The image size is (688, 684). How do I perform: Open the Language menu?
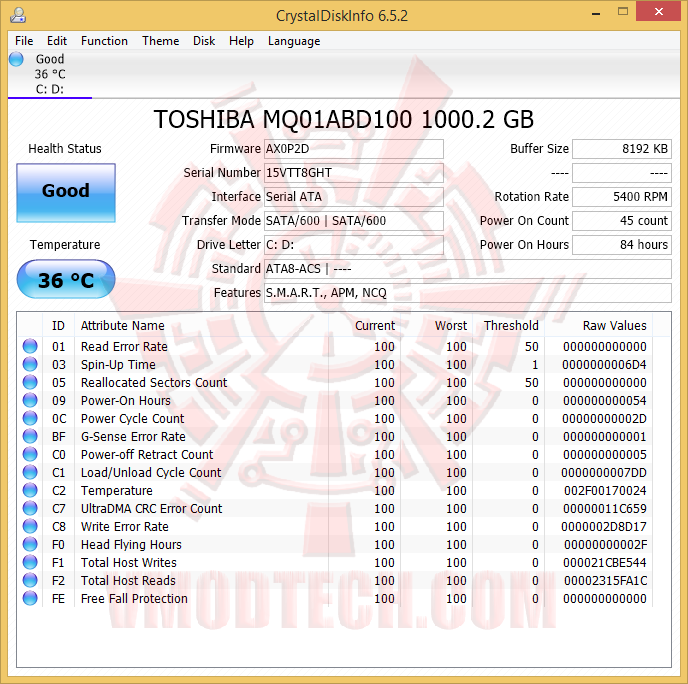point(294,41)
